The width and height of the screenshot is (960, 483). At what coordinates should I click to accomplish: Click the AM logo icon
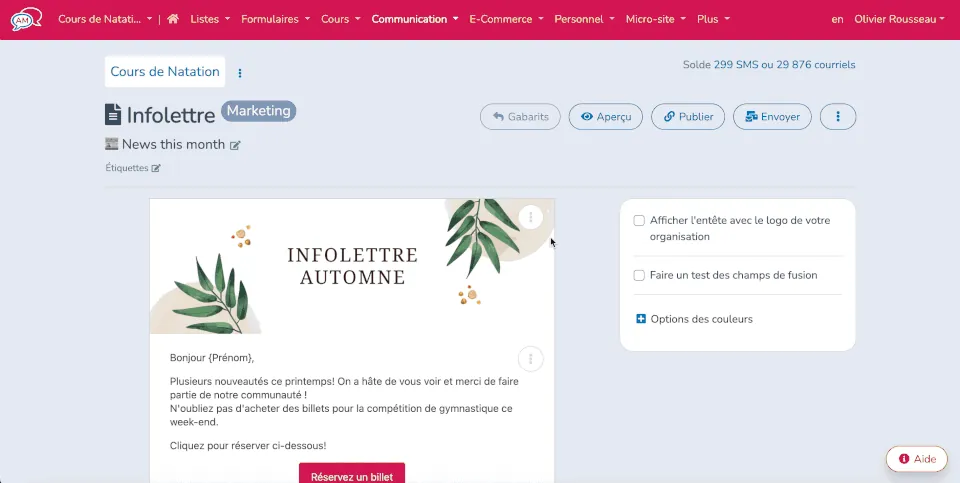[26, 19]
